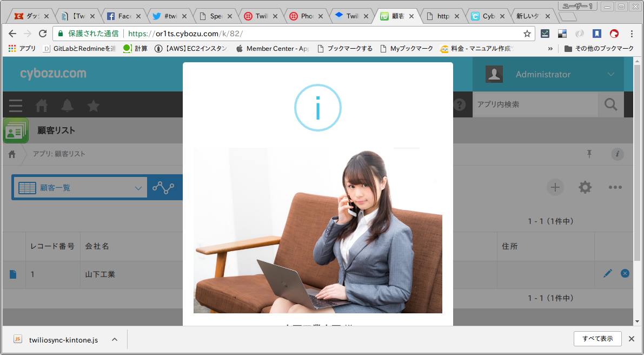Open the 計算 bookmark

click(135, 49)
